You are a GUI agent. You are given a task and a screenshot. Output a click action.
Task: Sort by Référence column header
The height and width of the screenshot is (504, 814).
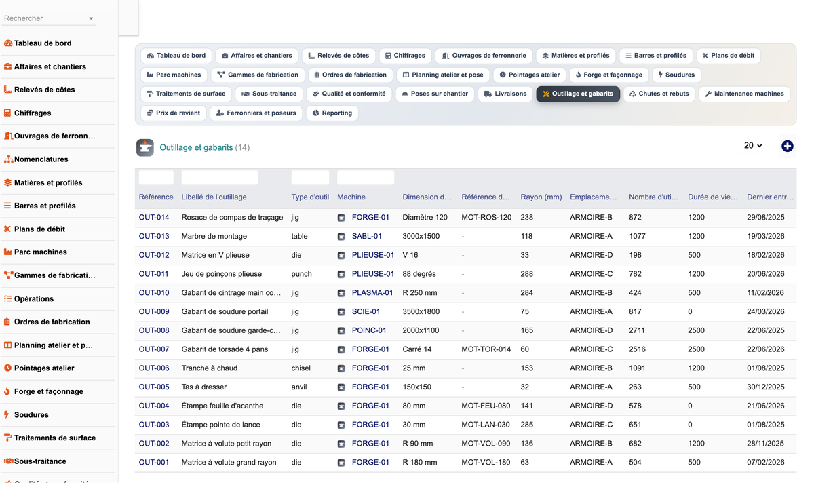(x=156, y=197)
